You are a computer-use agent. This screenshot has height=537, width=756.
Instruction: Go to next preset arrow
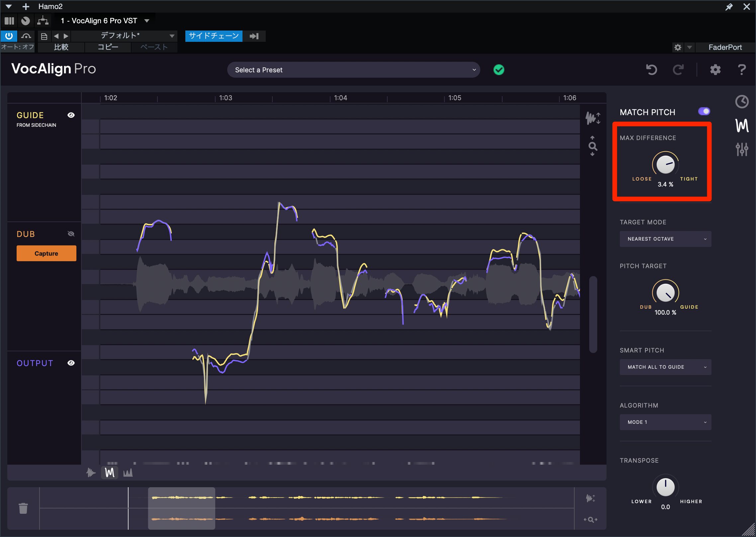pos(66,36)
